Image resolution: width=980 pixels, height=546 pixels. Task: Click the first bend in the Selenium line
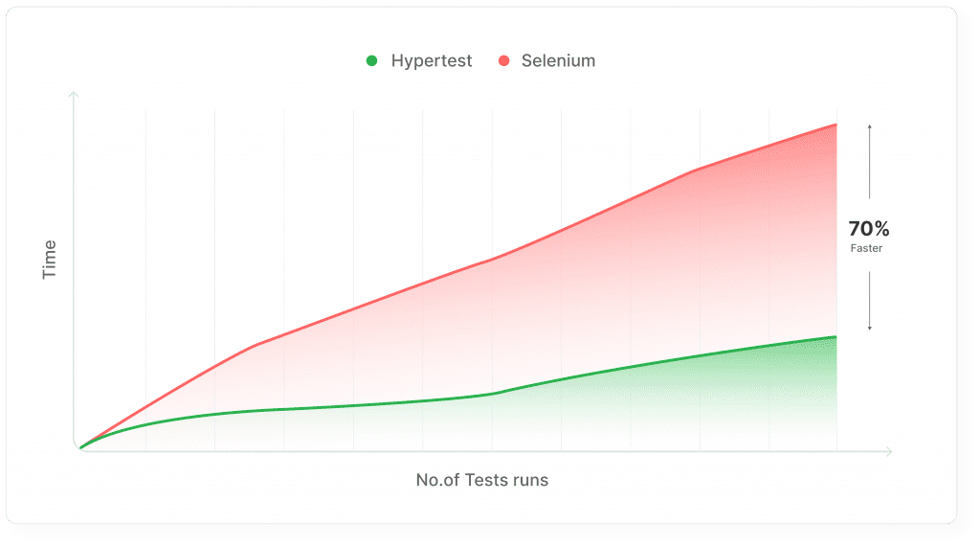tap(255, 345)
